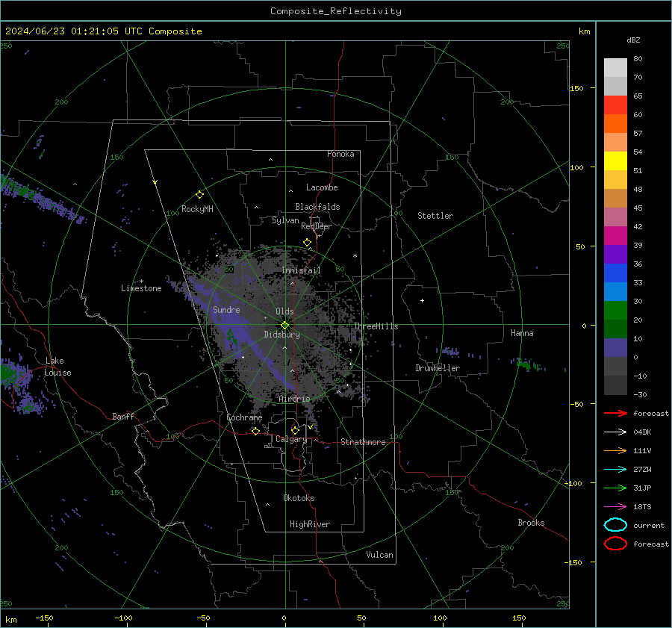Click the green 31JP arrow legend icon
Image resolution: width=672 pixels, height=628 pixels.
click(615, 488)
